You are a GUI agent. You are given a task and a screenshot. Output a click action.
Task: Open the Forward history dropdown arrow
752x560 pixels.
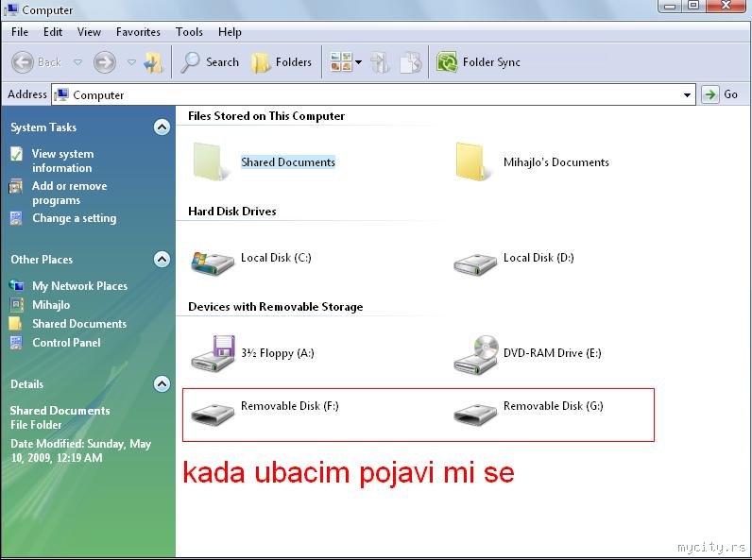[x=131, y=62]
